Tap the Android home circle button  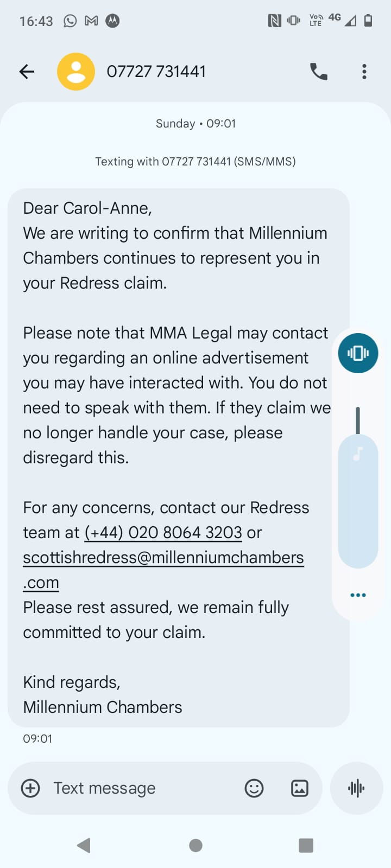(x=195, y=845)
